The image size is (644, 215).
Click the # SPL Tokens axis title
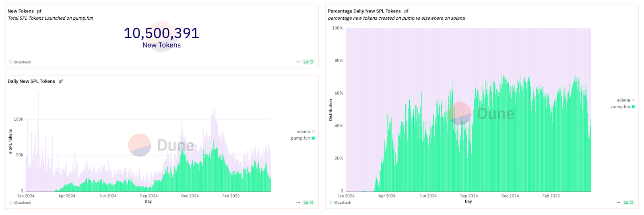click(10, 142)
